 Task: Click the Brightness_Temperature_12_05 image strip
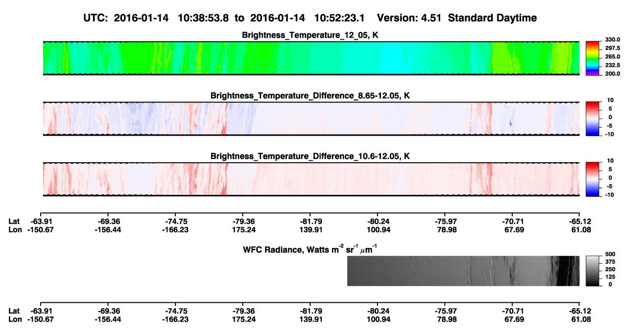pyautogui.click(x=311, y=58)
